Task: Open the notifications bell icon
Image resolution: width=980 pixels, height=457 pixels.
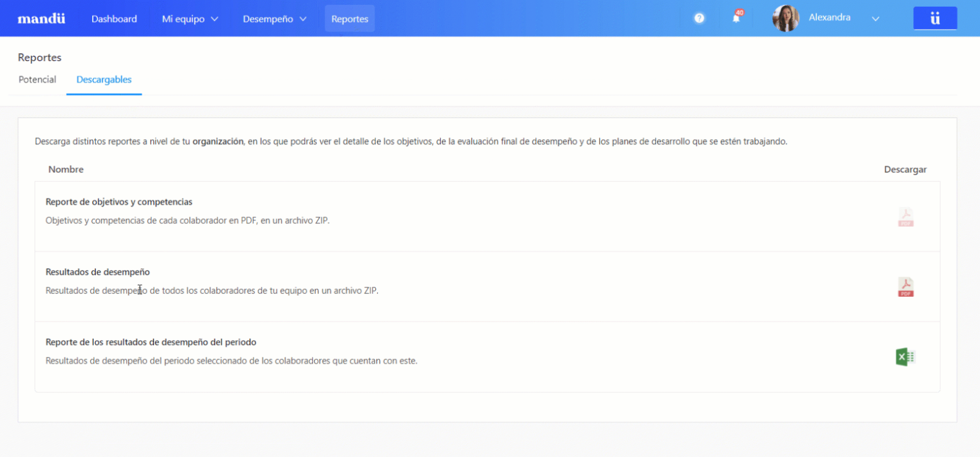Action: tap(736, 18)
